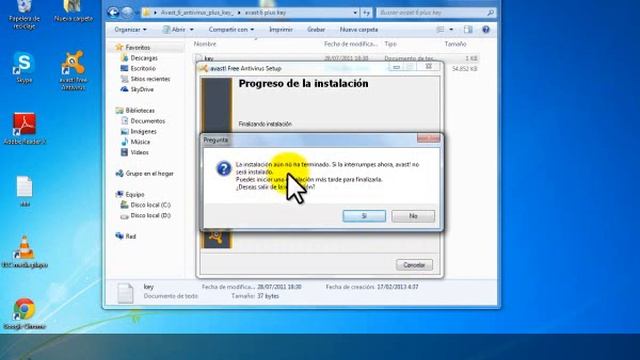Screen dimensions: 640x360
Task: Click Imprimir in the Explorer toolbar
Action: pyautogui.click(x=281, y=29)
